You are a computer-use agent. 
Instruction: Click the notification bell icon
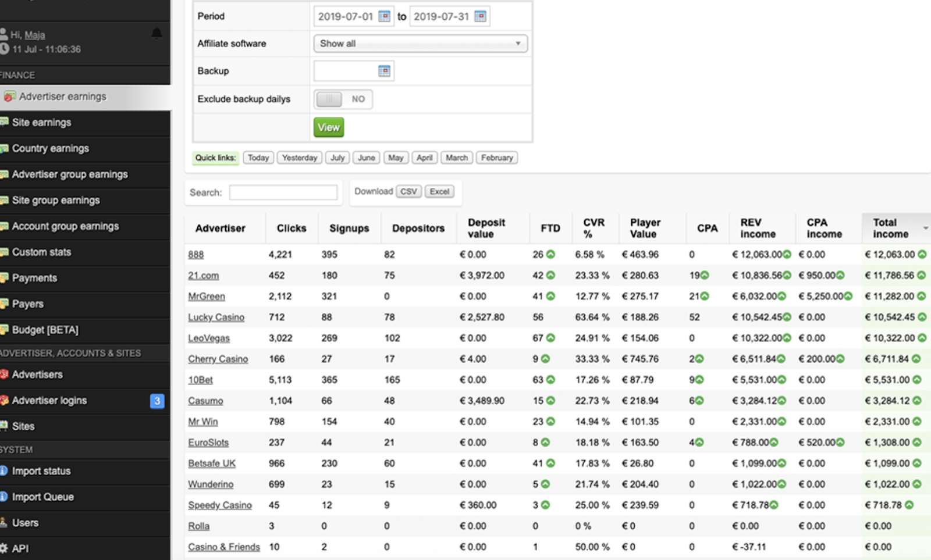(157, 33)
